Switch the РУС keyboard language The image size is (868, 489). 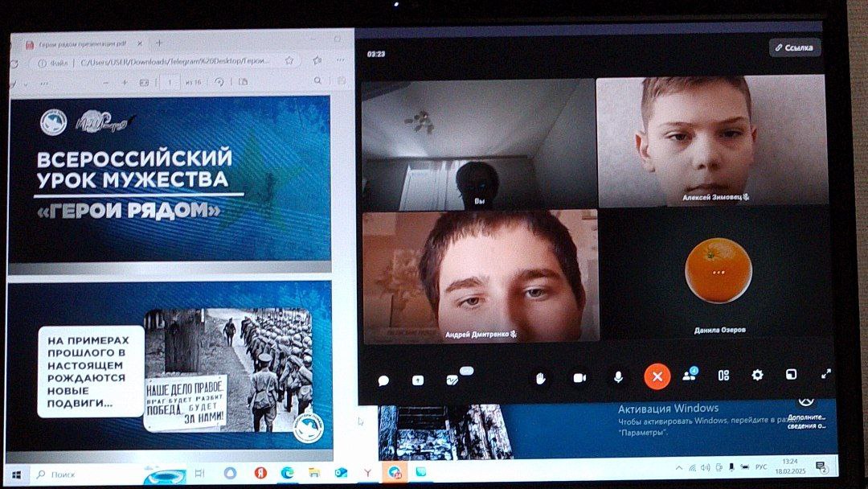point(761,466)
